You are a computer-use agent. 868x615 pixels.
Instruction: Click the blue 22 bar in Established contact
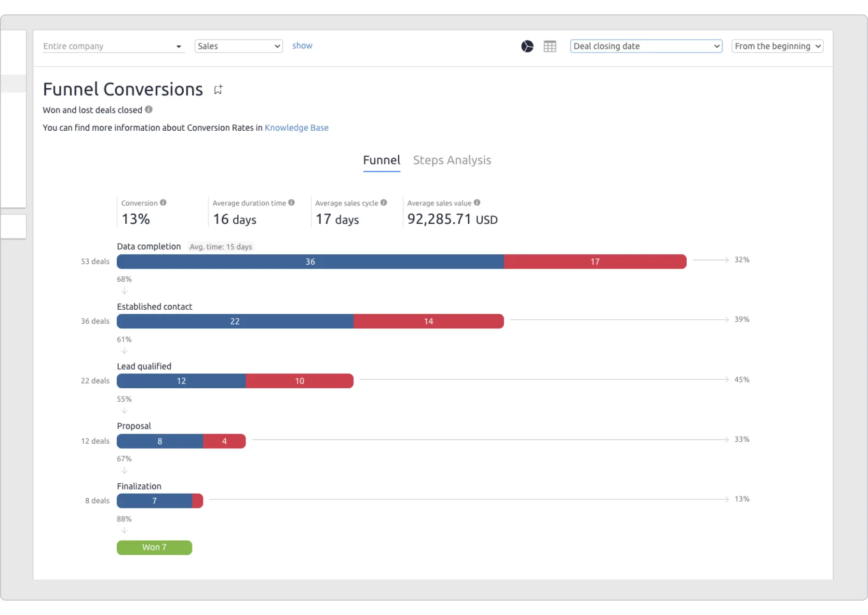(235, 321)
